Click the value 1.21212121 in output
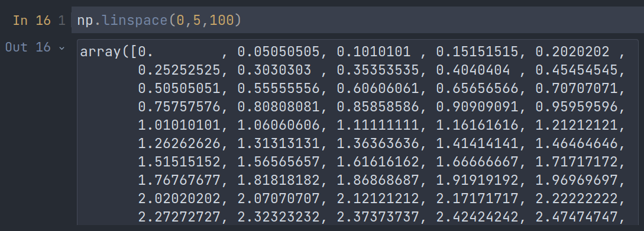 (577, 125)
